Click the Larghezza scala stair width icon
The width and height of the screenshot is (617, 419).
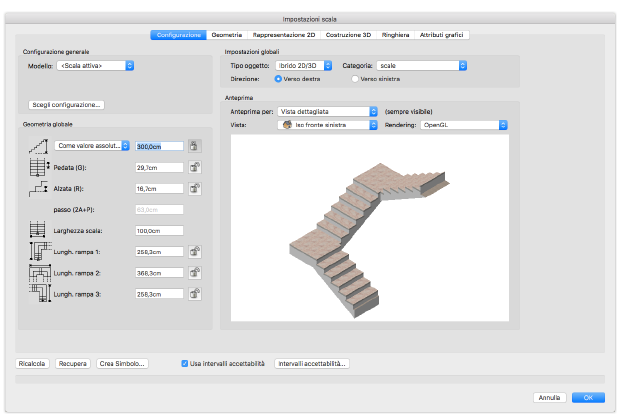click(38, 230)
